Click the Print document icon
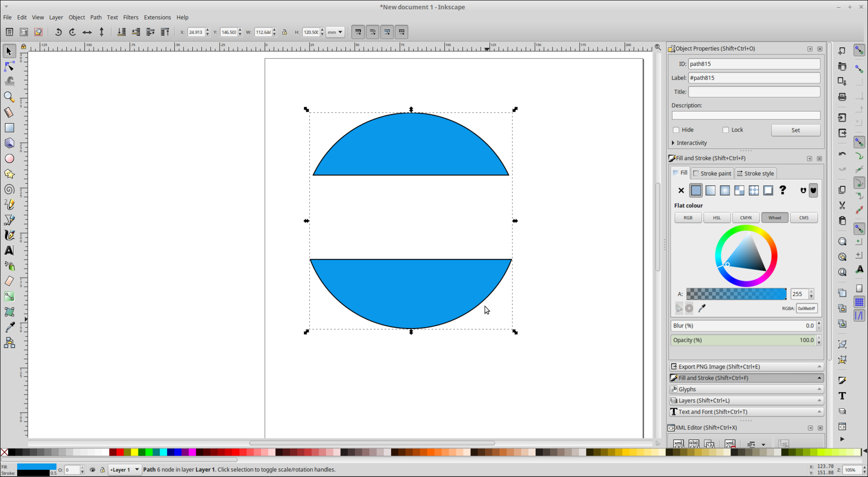 pyautogui.click(x=842, y=97)
